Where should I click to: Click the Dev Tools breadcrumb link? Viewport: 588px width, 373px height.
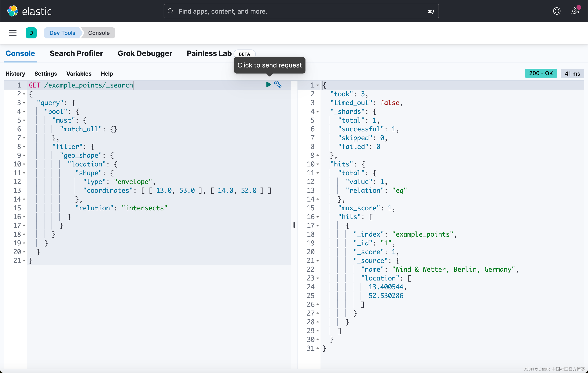[62, 33]
